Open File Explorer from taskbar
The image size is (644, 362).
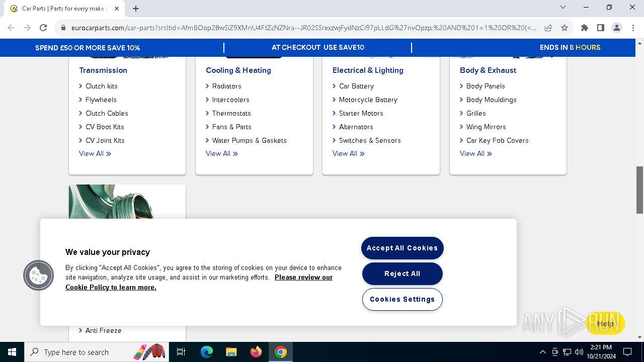231,352
